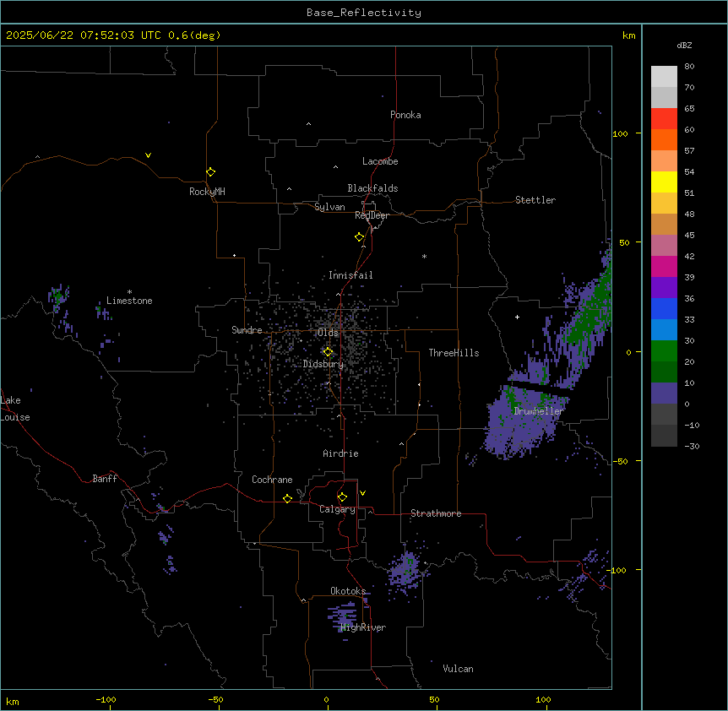The height and width of the screenshot is (711, 728).
Task: Click the -100 tick on bottom axis
Action: click(106, 699)
